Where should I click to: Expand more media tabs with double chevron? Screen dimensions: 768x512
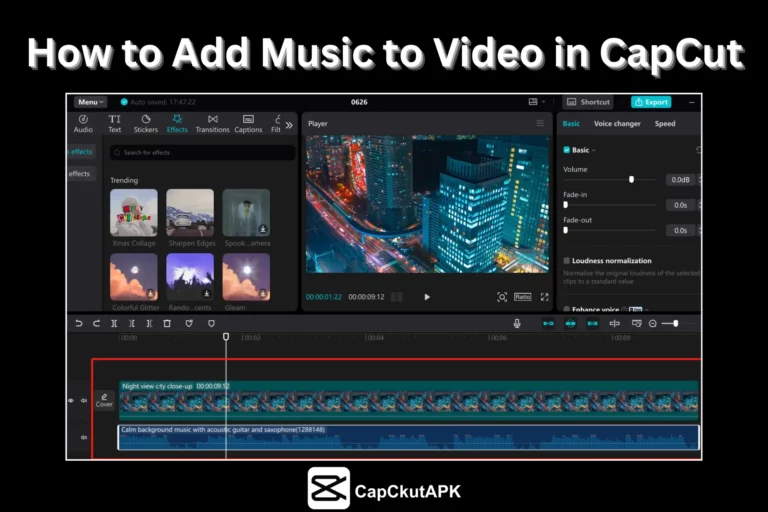click(x=289, y=124)
